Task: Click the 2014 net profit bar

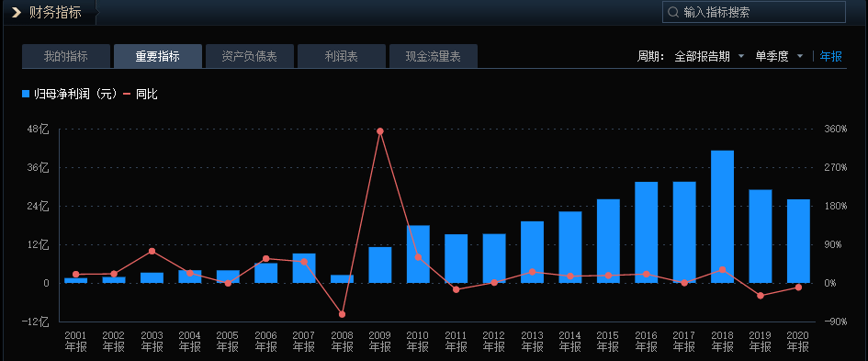Action: 570,247
